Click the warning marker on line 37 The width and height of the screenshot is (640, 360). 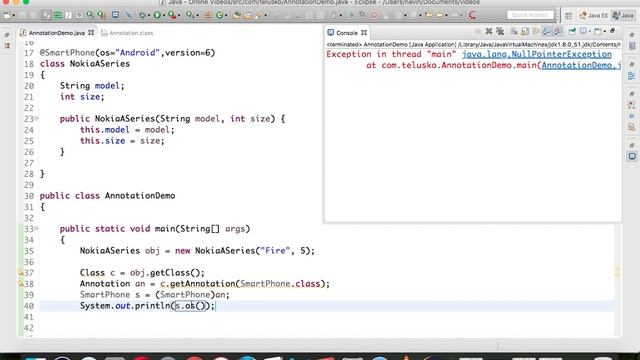[20, 273]
